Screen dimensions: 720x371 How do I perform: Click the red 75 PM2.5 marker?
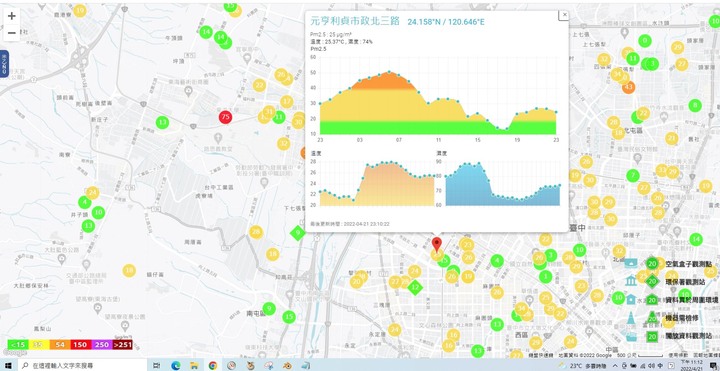click(x=225, y=117)
